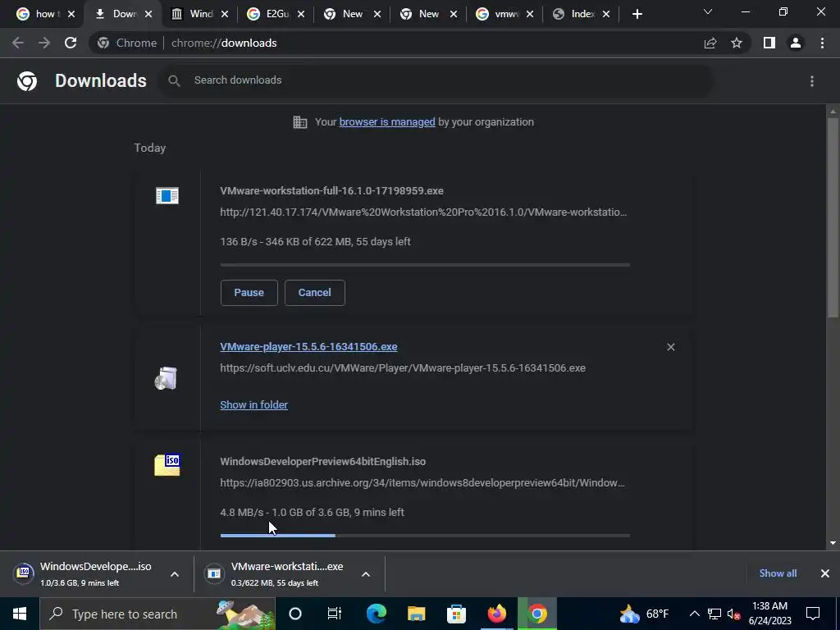The width and height of the screenshot is (840, 630).
Task: Open the side panel icon
Action: (769, 43)
